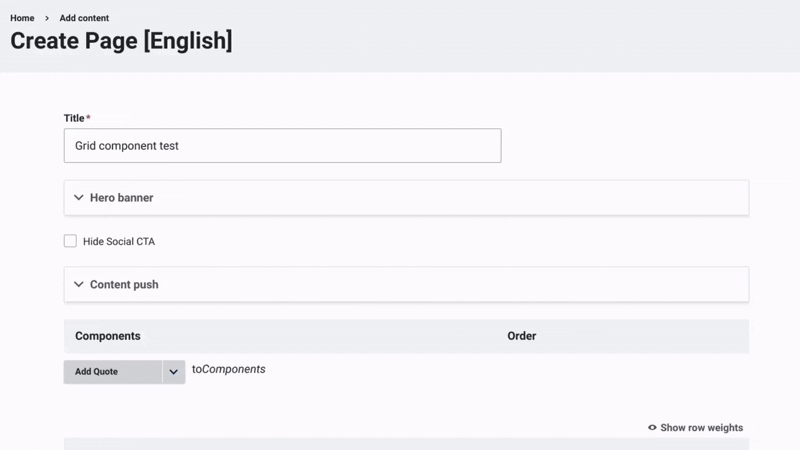Click the Hide Social CTA label text
The image size is (800, 450).
tap(119, 242)
